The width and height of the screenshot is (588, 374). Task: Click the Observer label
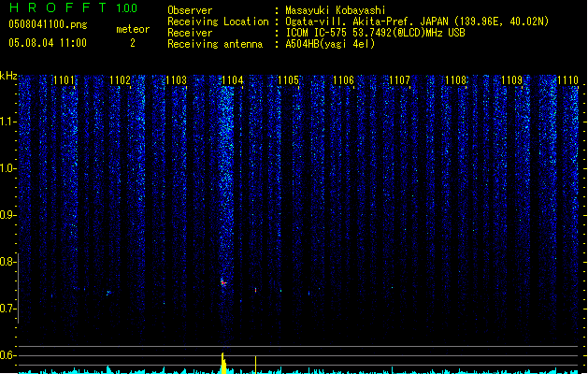pos(190,10)
